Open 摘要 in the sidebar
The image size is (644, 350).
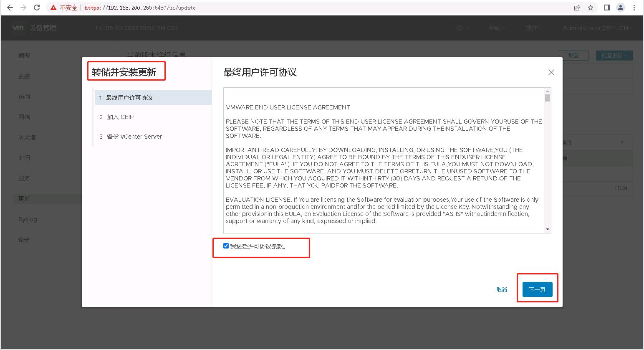pyautogui.click(x=24, y=56)
